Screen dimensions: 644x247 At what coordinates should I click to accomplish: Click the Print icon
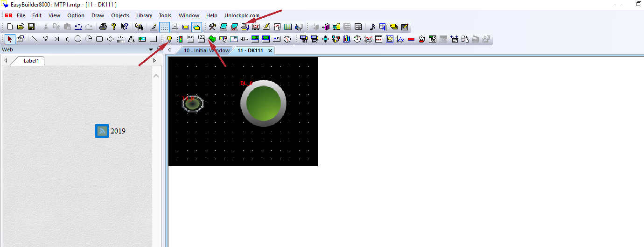103,27
